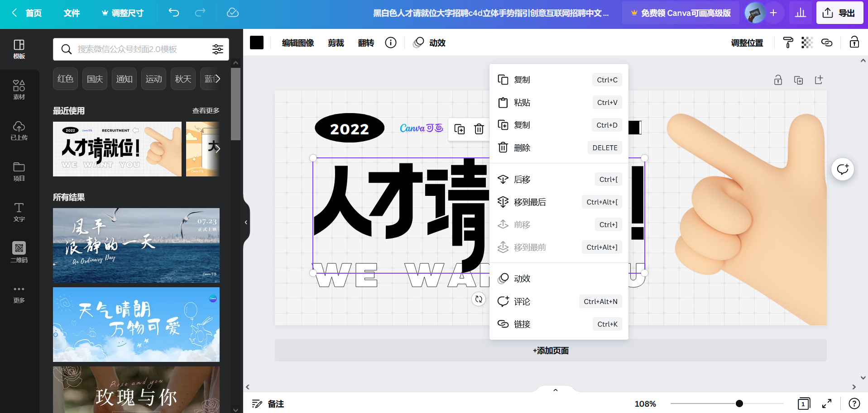Delete element via floating trash icon
The image size is (868, 413).
479,129
